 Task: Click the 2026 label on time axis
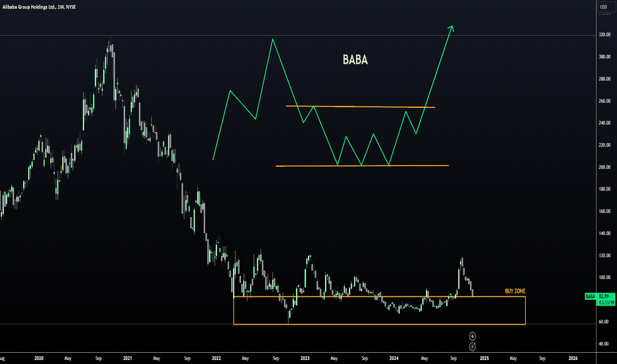coord(573,358)
